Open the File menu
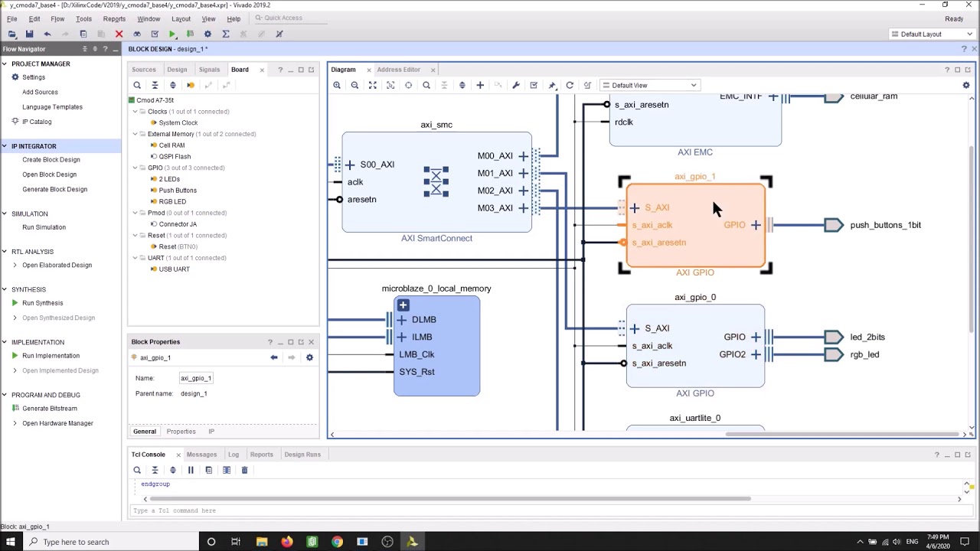 coord(12,18)
